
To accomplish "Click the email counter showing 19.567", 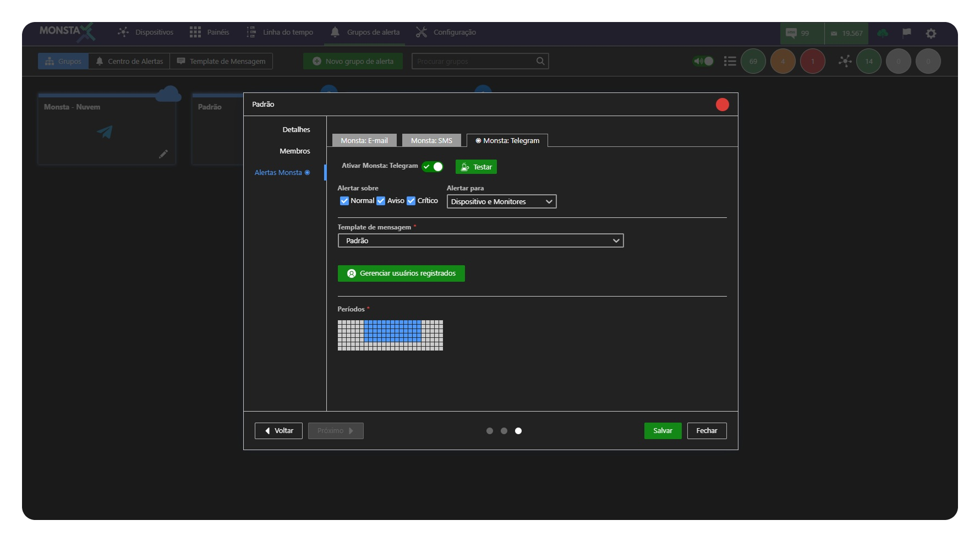I will [x=846, y=34].
